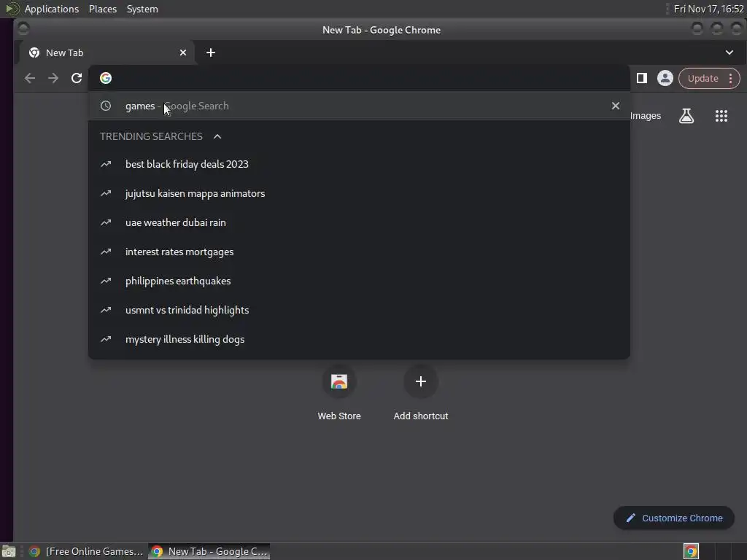Switch to New Tab taskbar window
This screenshot has height=560, width=747.
(x=209, y=551)
